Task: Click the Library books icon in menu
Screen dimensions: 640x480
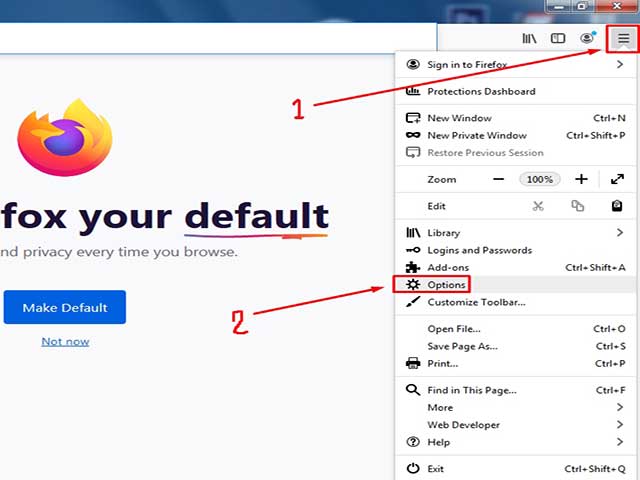Action: pos(413,233)
